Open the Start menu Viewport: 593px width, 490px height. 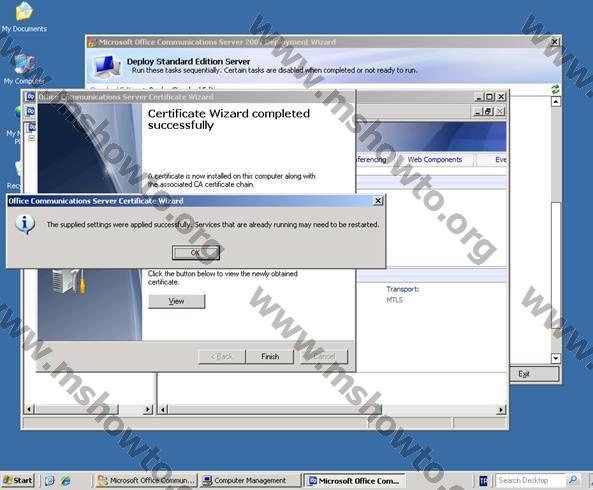point(18,481)
